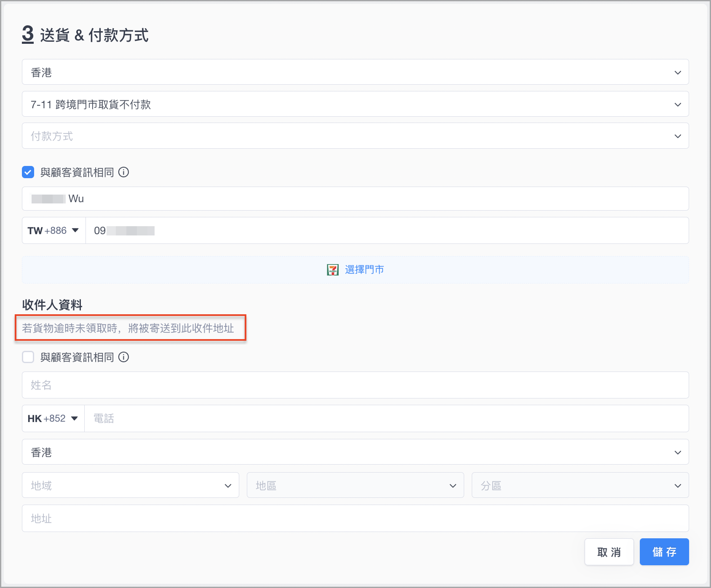The image size is (711, 588).
Task: Open the 分區 sub-district dropdown
Action: [x=580, y=485]
